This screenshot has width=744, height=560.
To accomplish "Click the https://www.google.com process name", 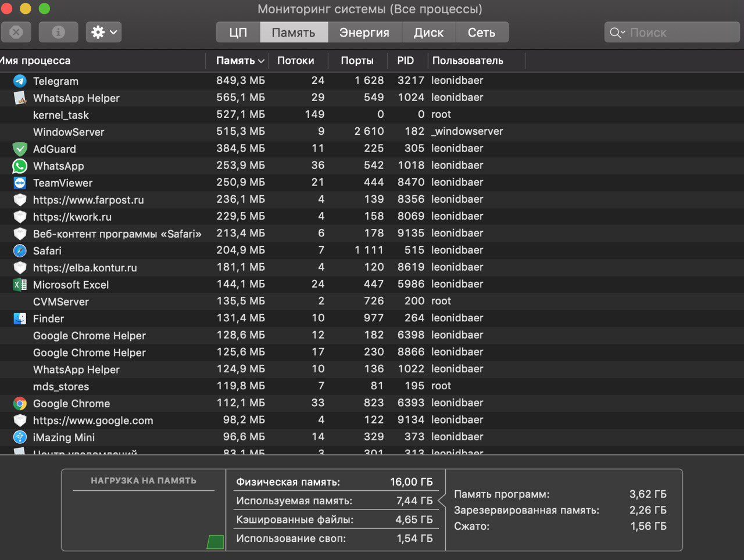I will pyautogui.click(x=93, y=421).
